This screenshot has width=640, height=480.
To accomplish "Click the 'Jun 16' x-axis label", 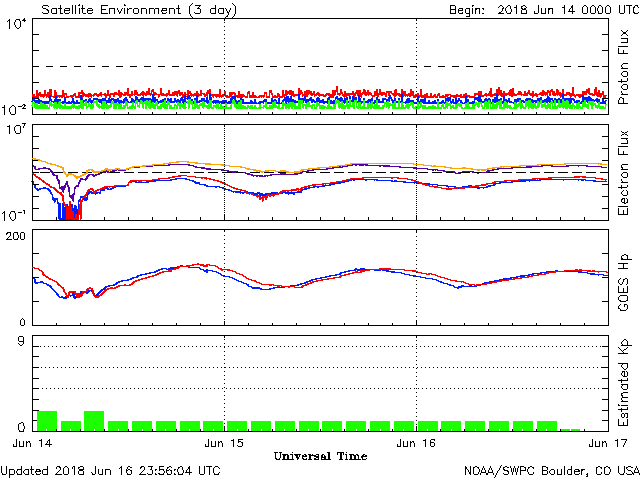I will pyautogui.click(x=416, y=443).
